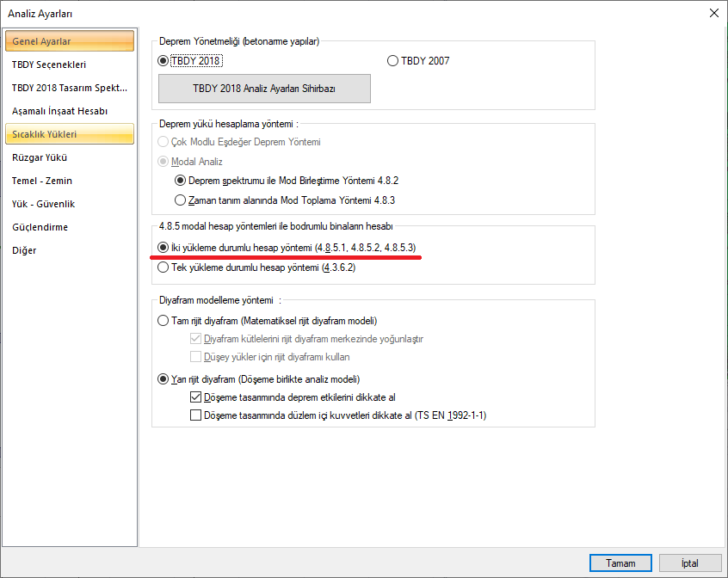The width and height of the screenshot is (728, 578).
Task: Choose the TBDY 2007 regulation option
Action: click(393, 61)
